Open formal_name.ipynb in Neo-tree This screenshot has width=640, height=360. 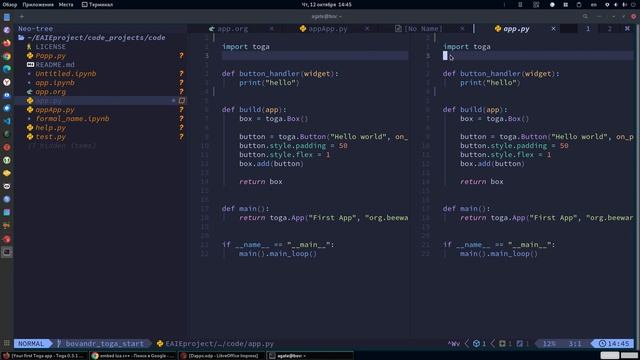pyautogui.click(x=72, y=119)
